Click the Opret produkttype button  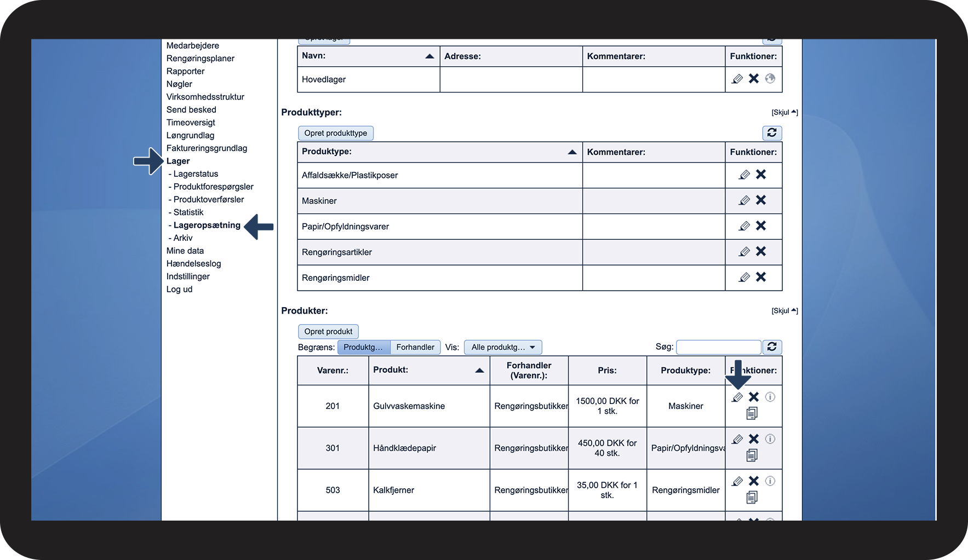(x=336, y=133)
